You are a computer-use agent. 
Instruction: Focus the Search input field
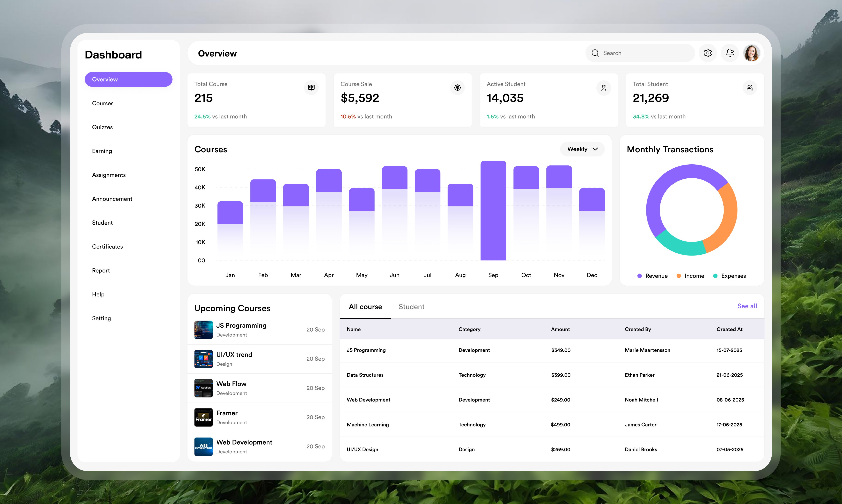(640, 53)
